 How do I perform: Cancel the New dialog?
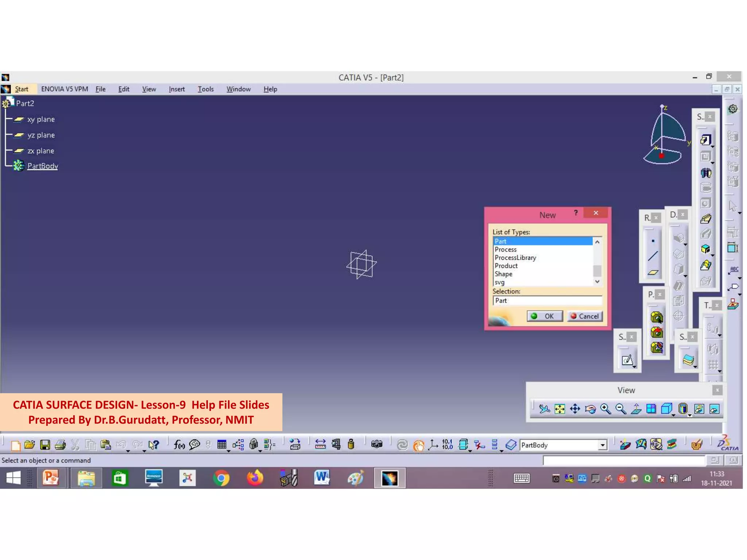585,316
